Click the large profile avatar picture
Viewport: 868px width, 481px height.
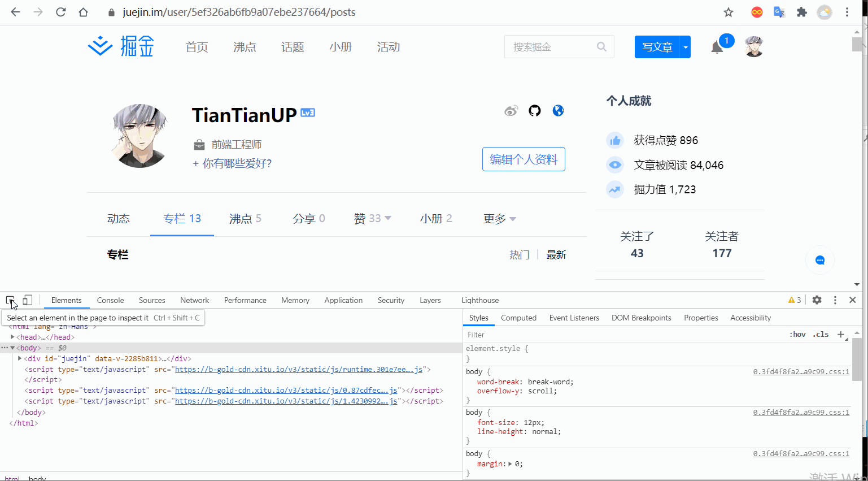click(139, 136)
